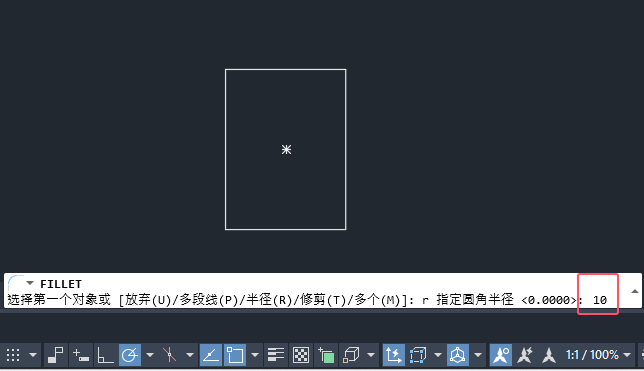
Task: Open polar tracking angle dropdown
Action: click(150, 355)
